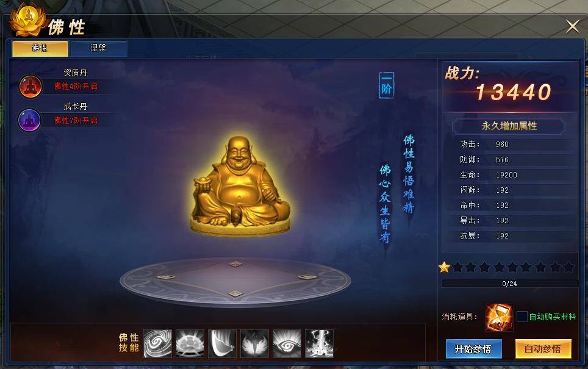
Task: Click the golden lotus 佛性 emblem
Action: tap(27, 20)
